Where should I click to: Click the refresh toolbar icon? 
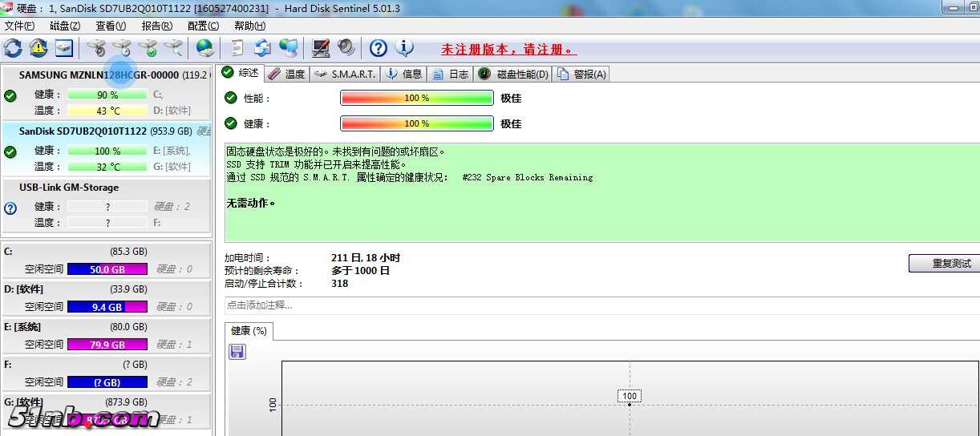point(13,48)
